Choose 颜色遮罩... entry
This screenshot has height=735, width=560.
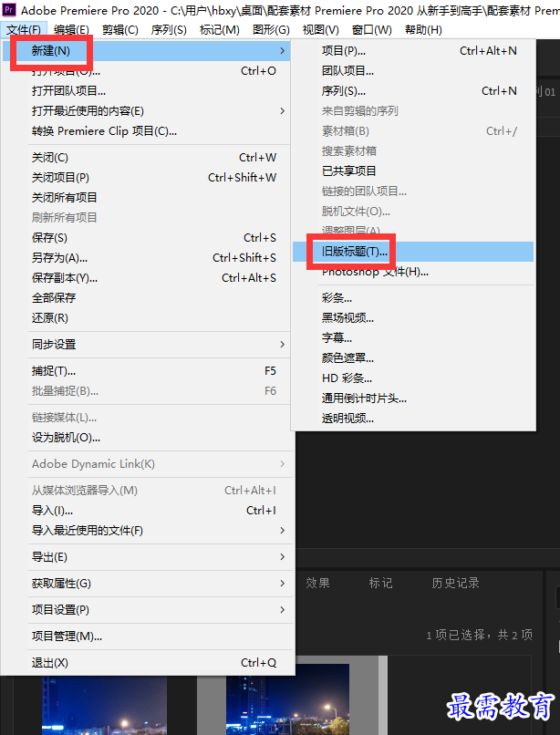pos(413,358)
